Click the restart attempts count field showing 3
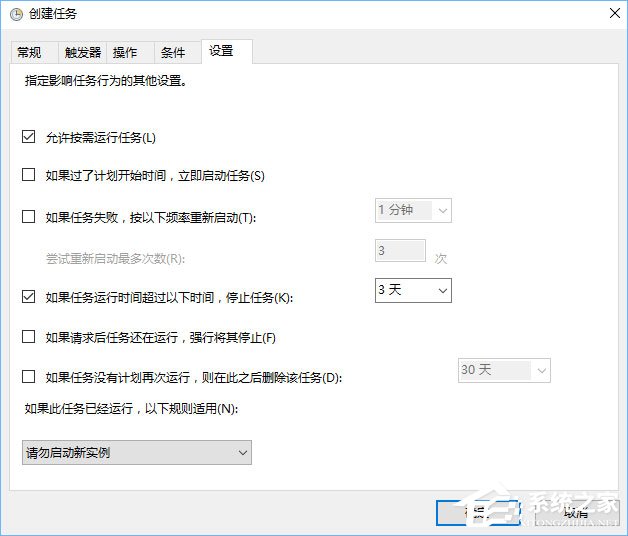The height and width of the screenshot is (536, 628). [400, 251]
